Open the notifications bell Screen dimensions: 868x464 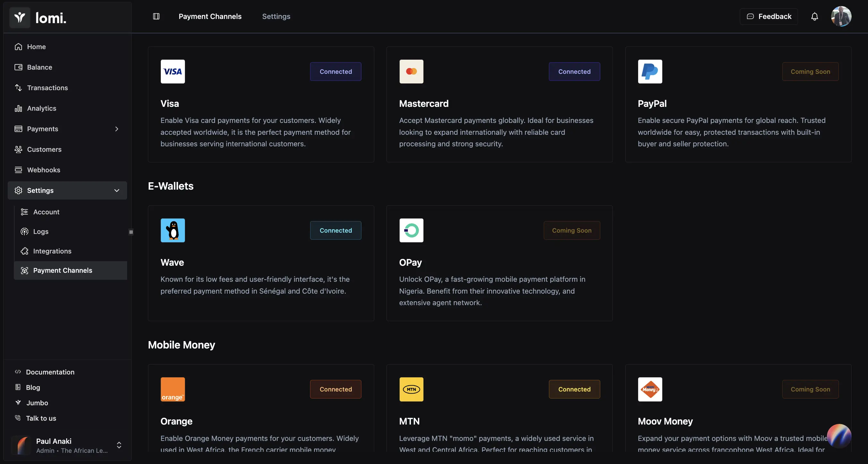pyautogui.click(x=814, y=16)
